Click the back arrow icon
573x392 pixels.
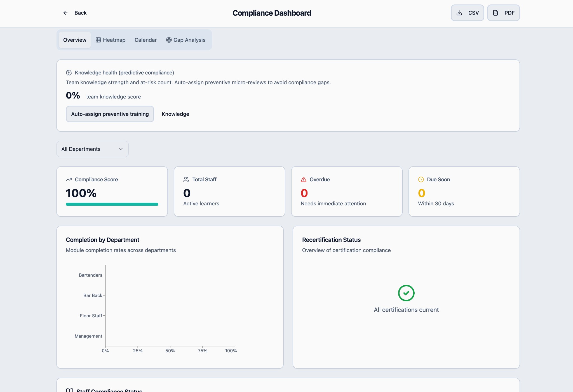coord(65,13)
